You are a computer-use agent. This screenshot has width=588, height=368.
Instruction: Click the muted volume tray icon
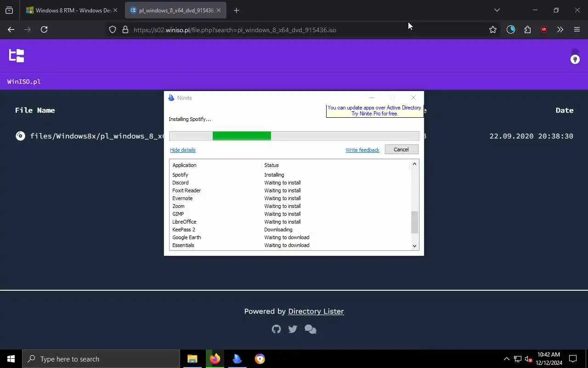tap(529, 359)
